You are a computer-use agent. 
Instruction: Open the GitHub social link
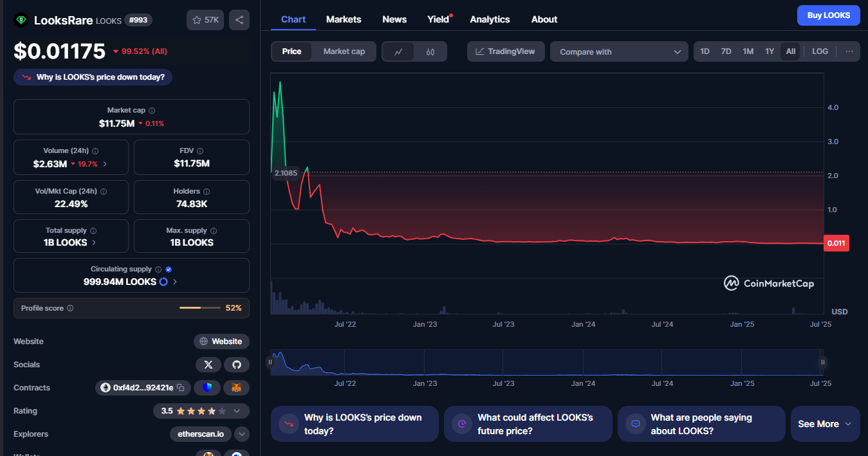tap(237, 365)
